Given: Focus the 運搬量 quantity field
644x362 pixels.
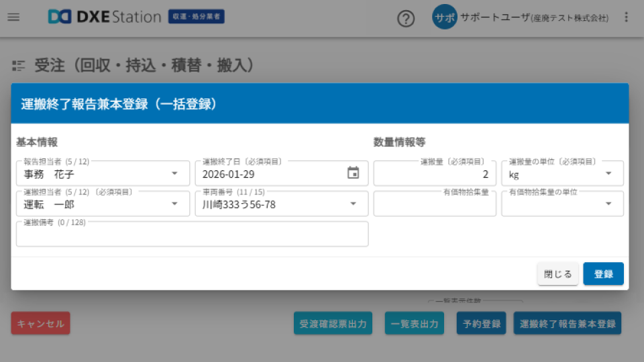Looking at the screenshot, I should (x=435, y=174).
